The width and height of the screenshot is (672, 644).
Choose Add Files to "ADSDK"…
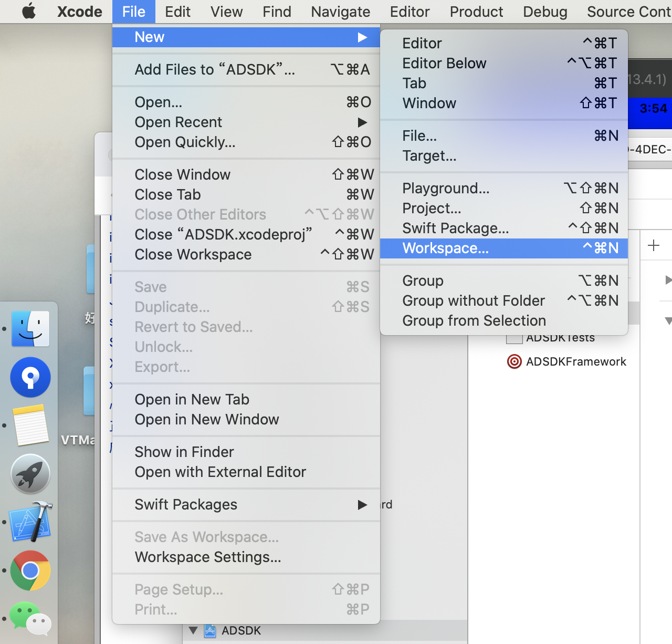pos(246,70)
